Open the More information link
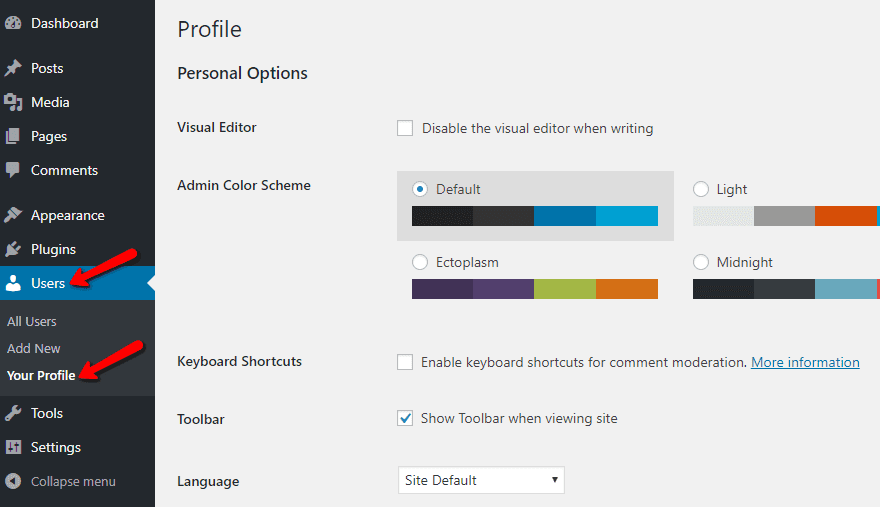 click(x=805, y=362)
